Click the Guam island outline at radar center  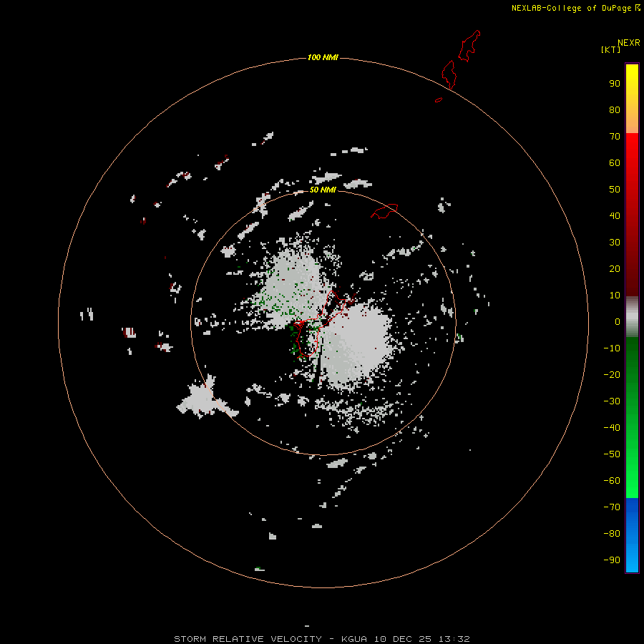pos(319,324)
